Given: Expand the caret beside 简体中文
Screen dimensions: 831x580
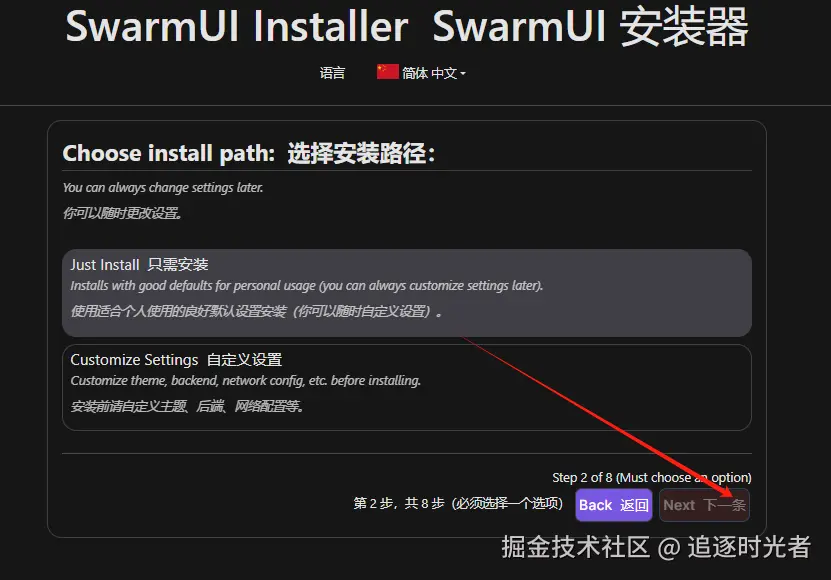Looking at the screenshot, I should (463, 74).
